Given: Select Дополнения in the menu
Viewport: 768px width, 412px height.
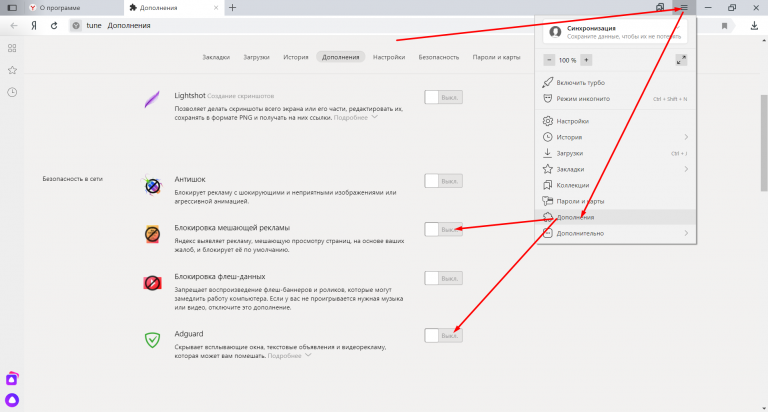Looking at the screenshot, I should [x=616, y=217].
